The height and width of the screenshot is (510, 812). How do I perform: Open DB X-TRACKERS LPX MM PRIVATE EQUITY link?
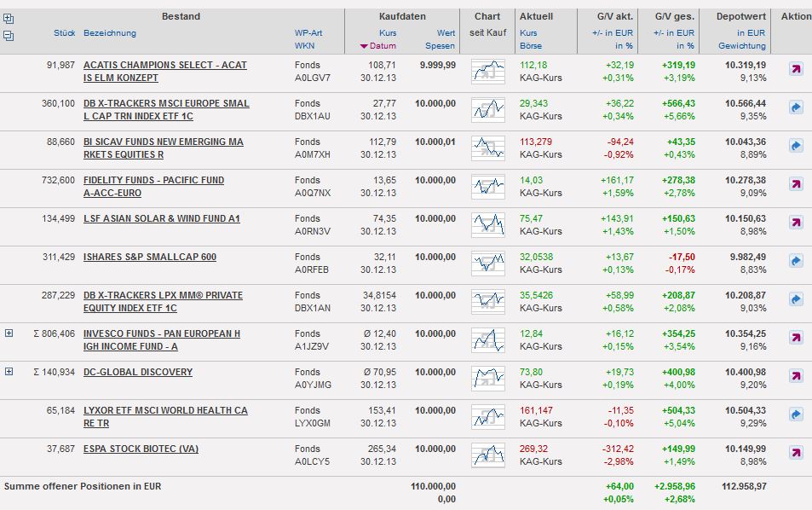tap(163, 301)
